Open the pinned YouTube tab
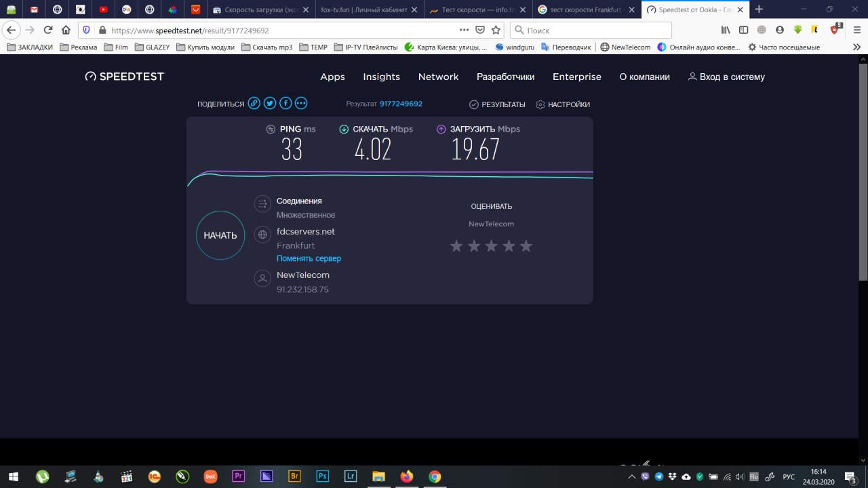 pyautogui.click(x=103, y=9)
